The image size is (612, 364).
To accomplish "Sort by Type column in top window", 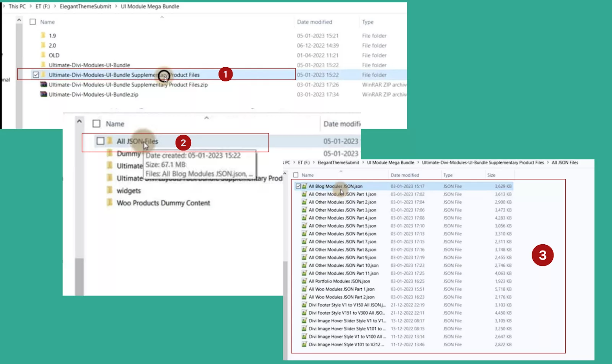I will click(x=368, y=22).
